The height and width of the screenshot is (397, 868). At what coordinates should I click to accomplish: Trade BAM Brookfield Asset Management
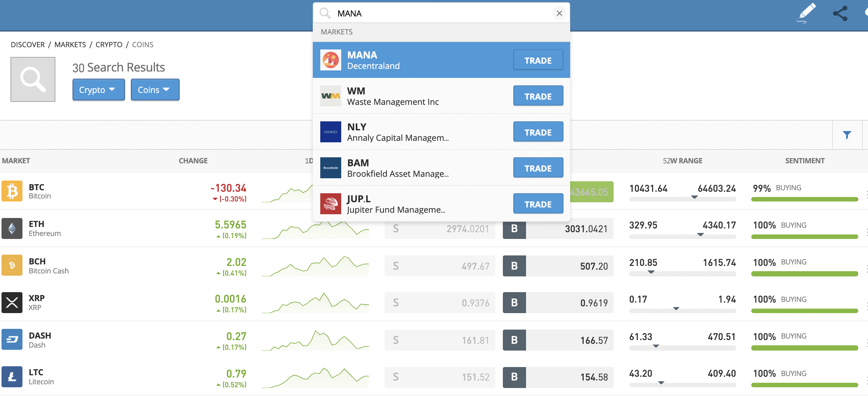coord(538,168)
